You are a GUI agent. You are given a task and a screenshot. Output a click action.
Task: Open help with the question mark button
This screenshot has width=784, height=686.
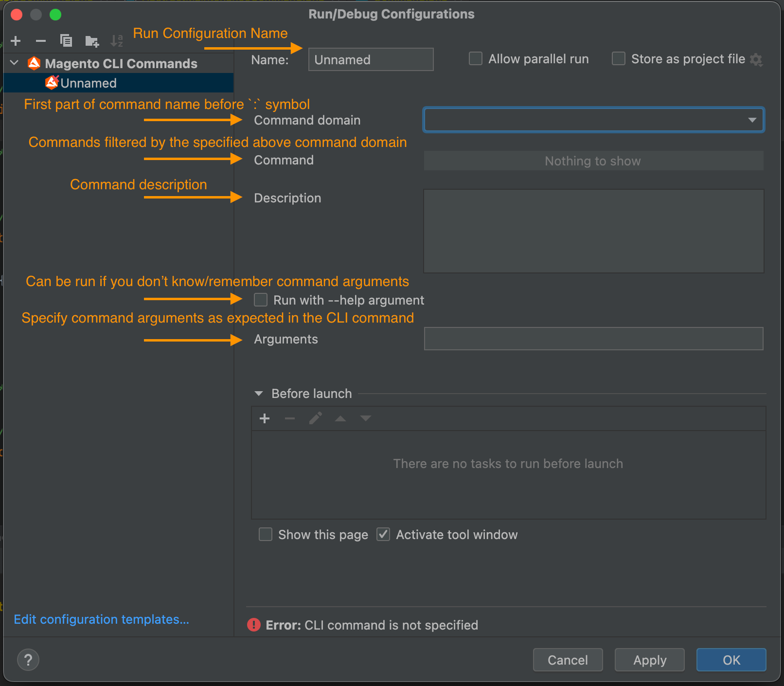coord(28,660)
